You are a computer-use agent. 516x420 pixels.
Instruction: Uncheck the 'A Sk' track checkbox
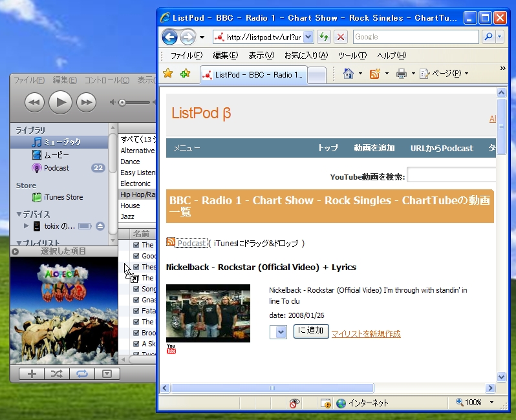[136, 344]
